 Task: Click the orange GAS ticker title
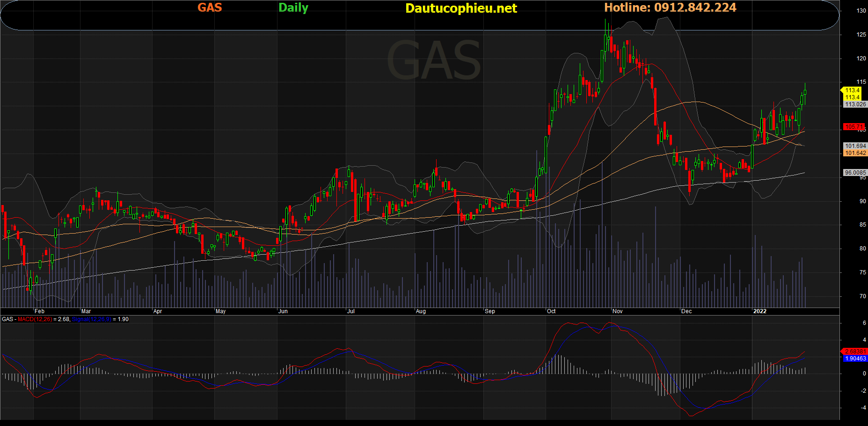tap(209, 7)
